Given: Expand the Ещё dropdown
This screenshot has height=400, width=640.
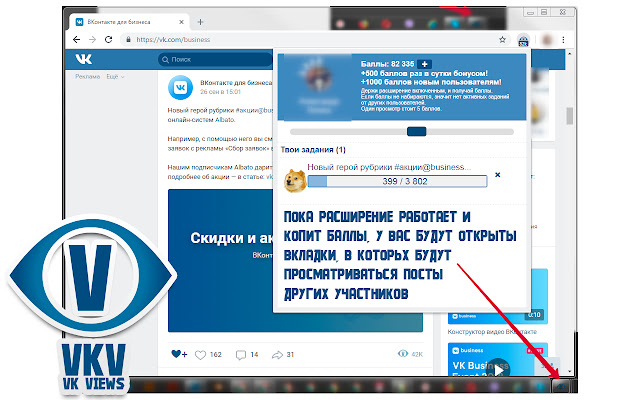Looking at the screenshot, I should click(x=115, y=76).
